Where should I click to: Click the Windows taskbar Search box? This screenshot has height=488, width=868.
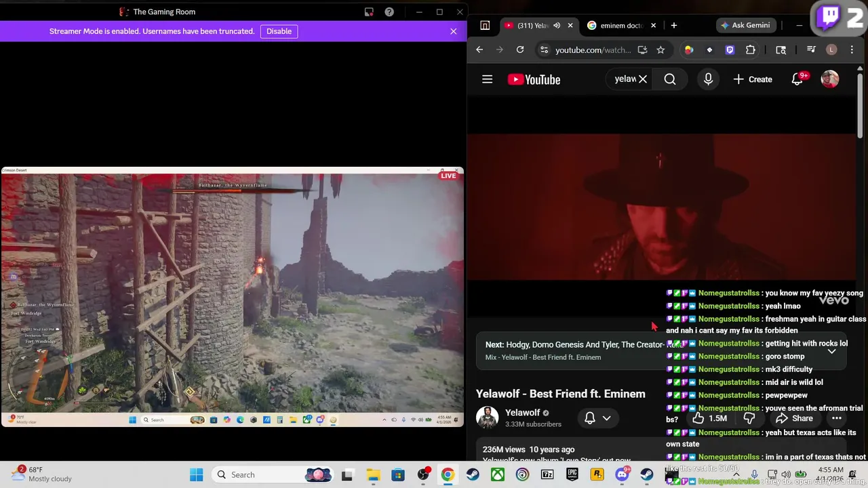[271, 474]
